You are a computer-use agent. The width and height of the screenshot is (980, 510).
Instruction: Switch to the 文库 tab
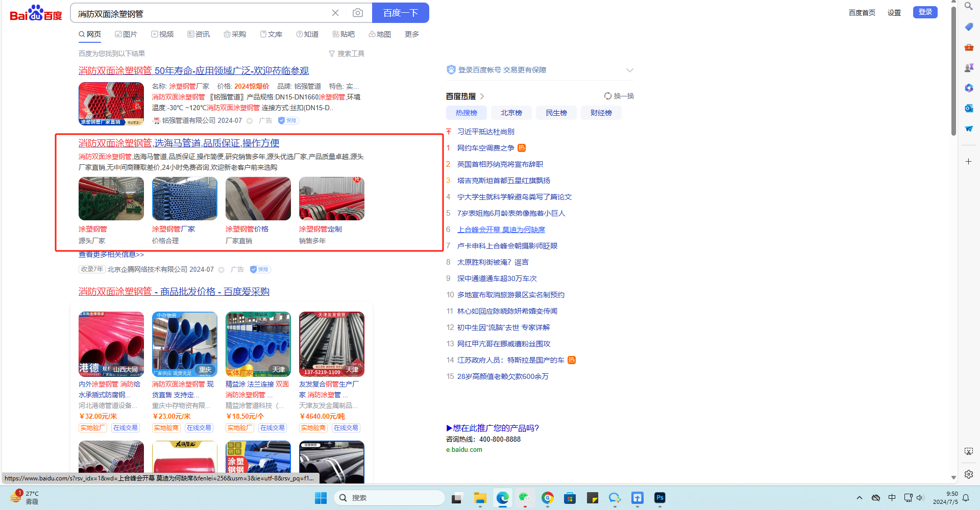pos(271,34)
